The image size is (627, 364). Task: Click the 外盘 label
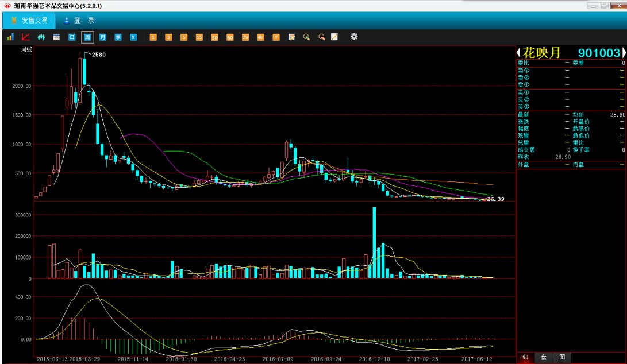click(x=524, y=165)
